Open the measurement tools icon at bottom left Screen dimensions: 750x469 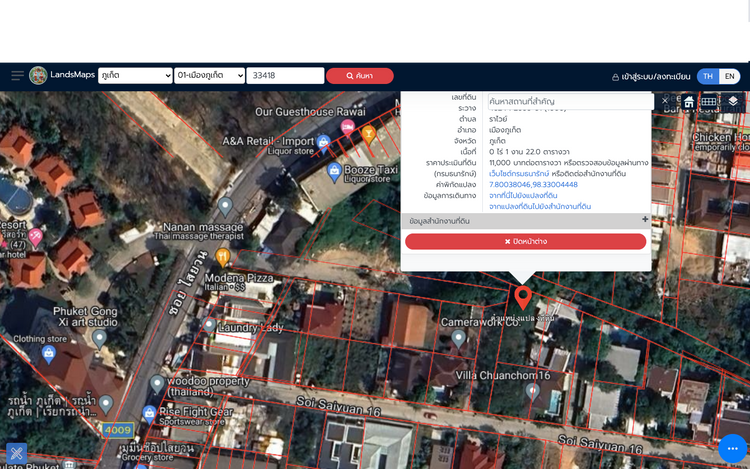pos(16,455)
